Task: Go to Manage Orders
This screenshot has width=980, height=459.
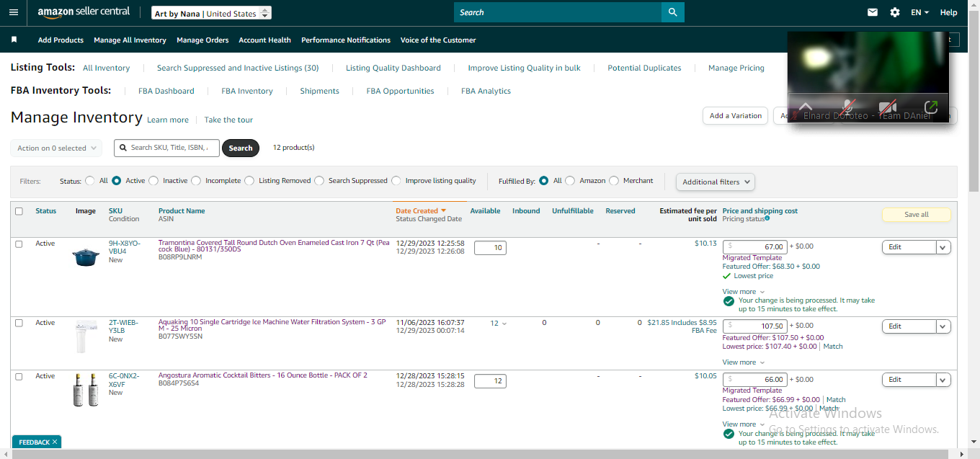Action: (x=202, y=40)
